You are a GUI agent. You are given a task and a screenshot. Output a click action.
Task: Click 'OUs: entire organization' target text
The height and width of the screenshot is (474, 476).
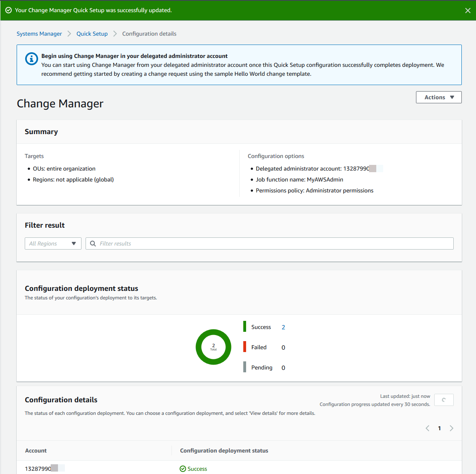click(x=64, y=169)
